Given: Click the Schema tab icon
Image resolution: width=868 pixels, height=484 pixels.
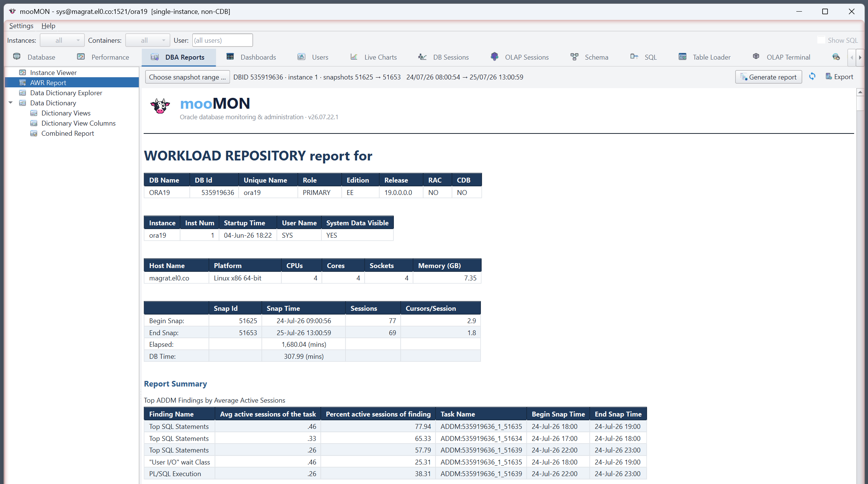Looking at the screenshot, I should tap(574, 57).
